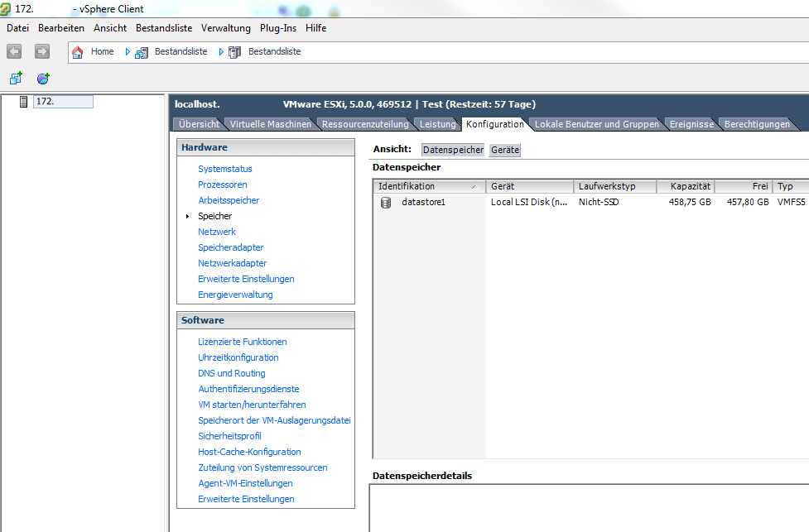The width and height of the screenshot is (809, 532).
Task: Open the Datei menu
Action: 17,28
